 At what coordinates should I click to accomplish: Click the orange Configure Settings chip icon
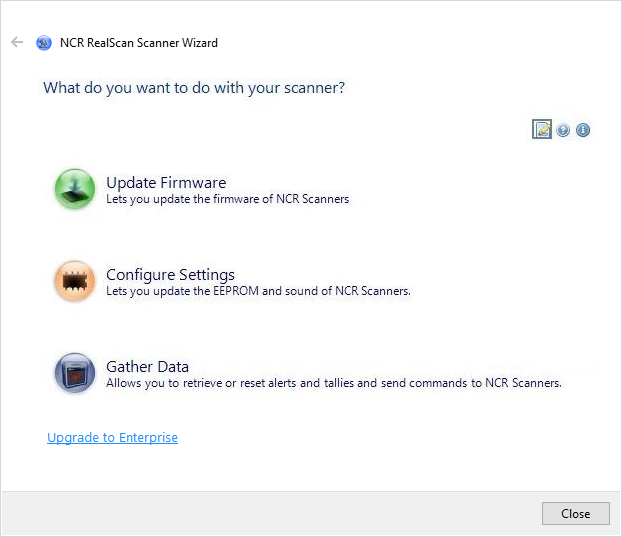click(74, 281)
